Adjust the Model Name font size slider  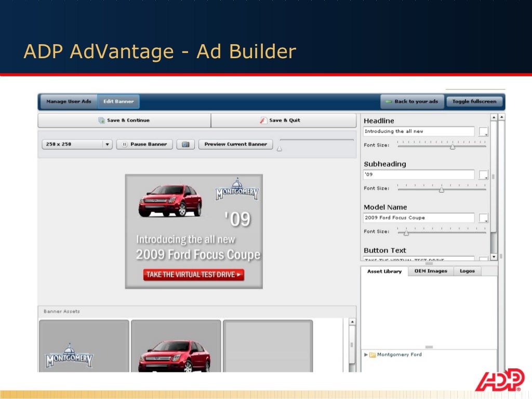point(406,233)
